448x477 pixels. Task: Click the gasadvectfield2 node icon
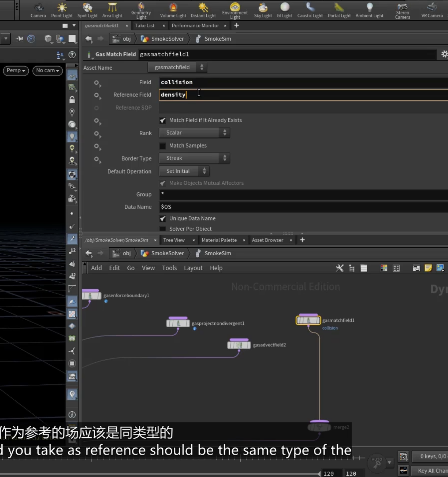[239, 345]
